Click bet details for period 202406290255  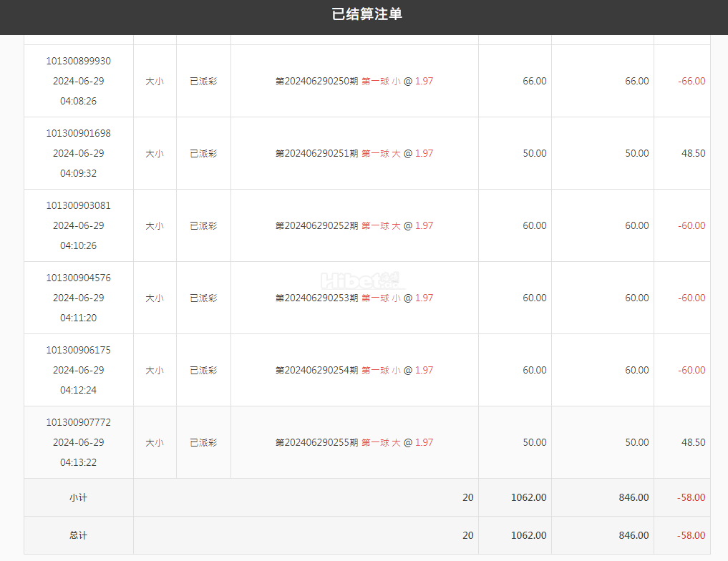tap(354, 443)
